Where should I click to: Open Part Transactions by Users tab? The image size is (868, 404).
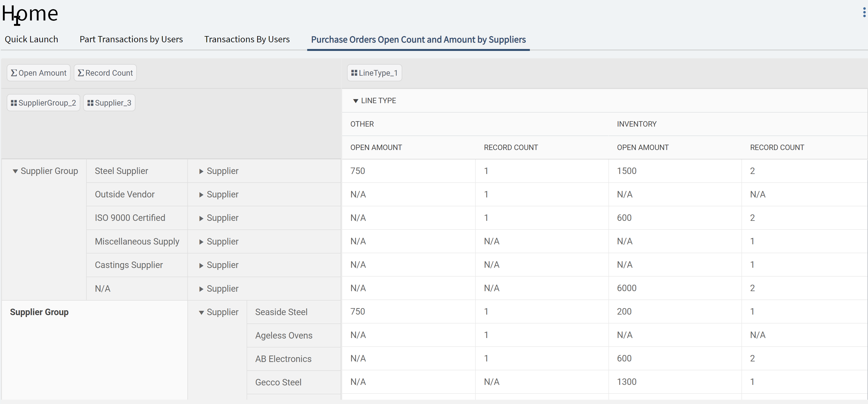click(x=131, y=39)
